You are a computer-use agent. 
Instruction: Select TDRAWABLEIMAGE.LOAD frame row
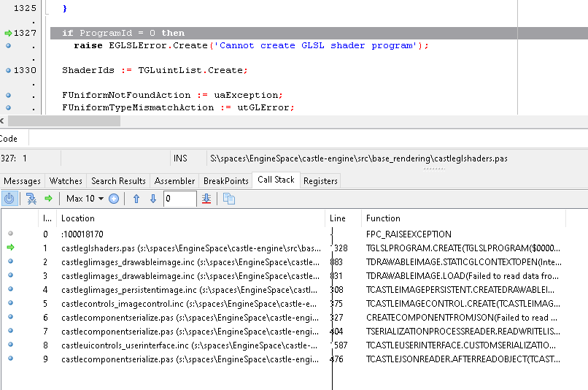point(284,276)
